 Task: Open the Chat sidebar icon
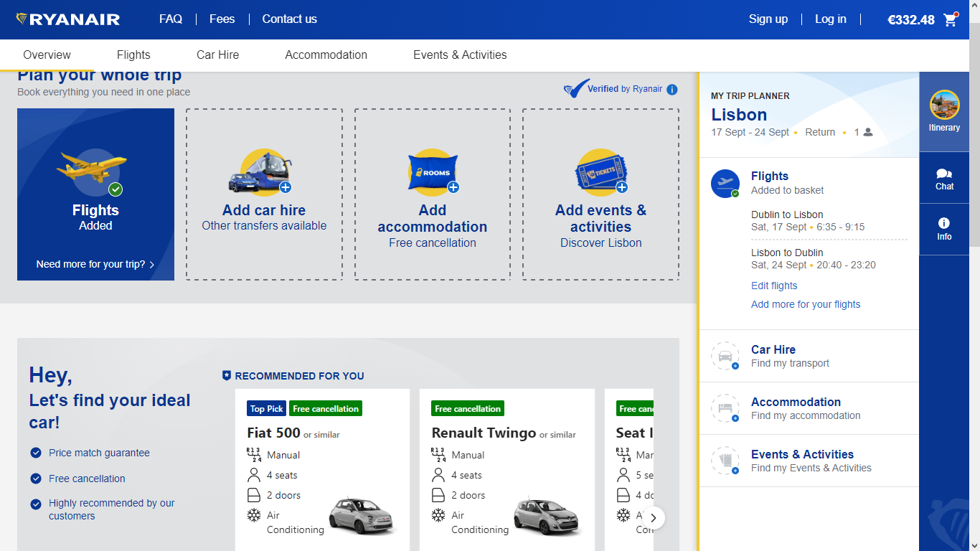pos(944,178)
